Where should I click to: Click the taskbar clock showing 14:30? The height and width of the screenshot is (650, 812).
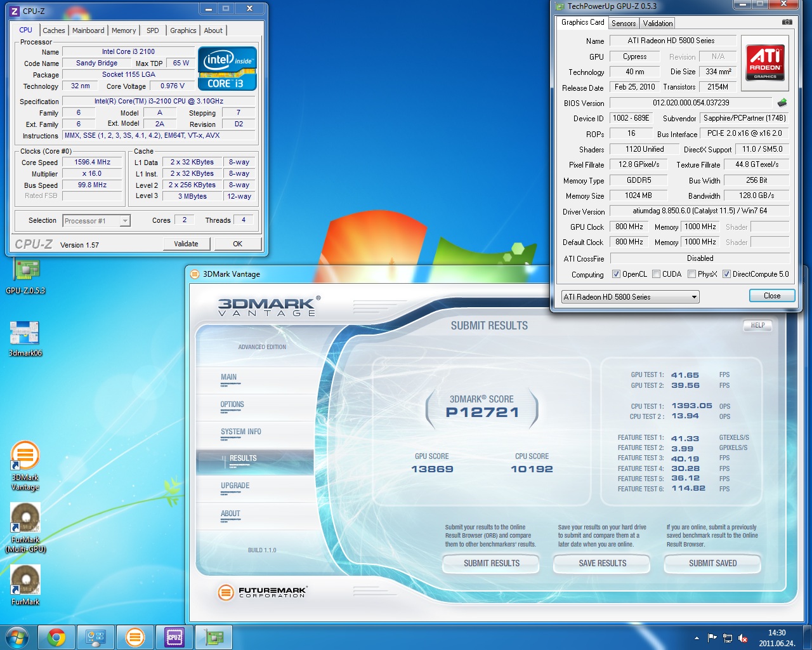click(x=776, y=638)
